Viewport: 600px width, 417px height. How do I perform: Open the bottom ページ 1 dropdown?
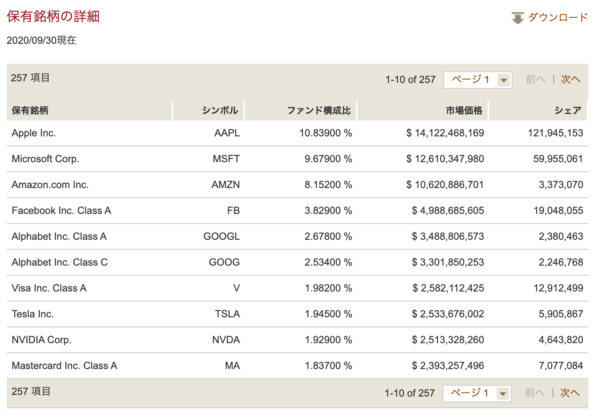tap(477, 393)
